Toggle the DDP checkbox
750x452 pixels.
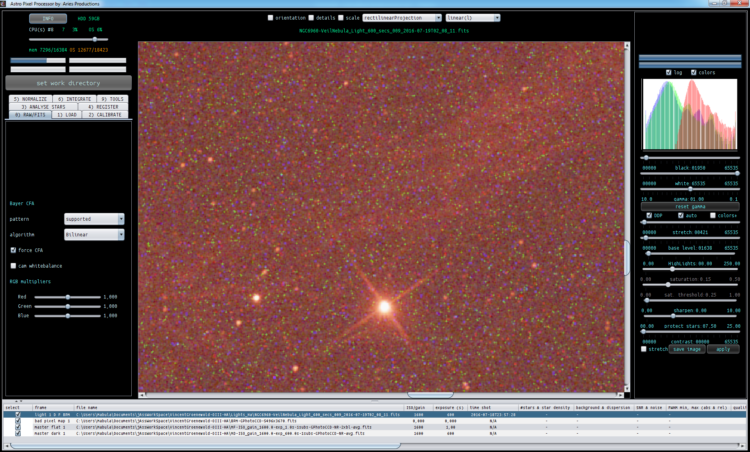(x=649, y=216)
